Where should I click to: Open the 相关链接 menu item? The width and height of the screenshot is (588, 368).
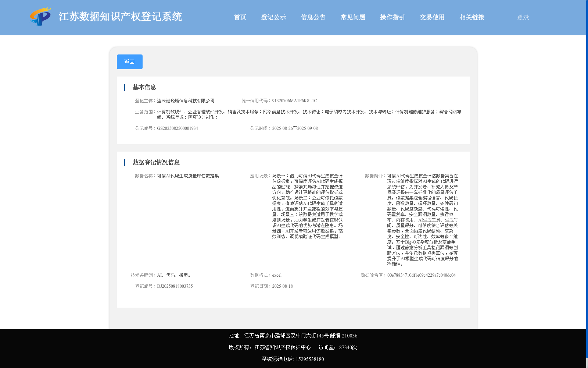coord(472,17)
